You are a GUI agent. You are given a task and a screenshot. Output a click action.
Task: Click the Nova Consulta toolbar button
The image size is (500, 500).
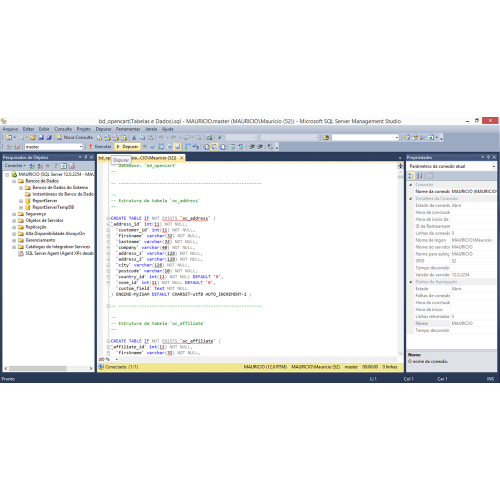(x=74, y=137)
